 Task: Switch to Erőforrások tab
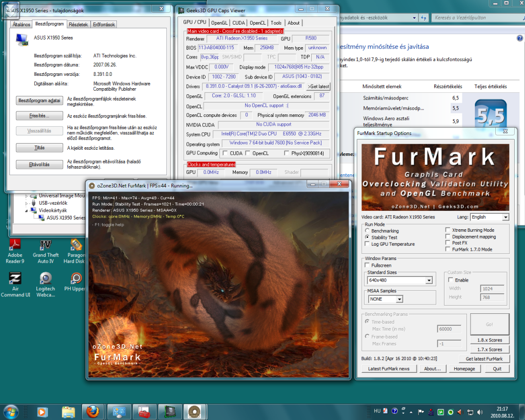[x=104, y=25]
